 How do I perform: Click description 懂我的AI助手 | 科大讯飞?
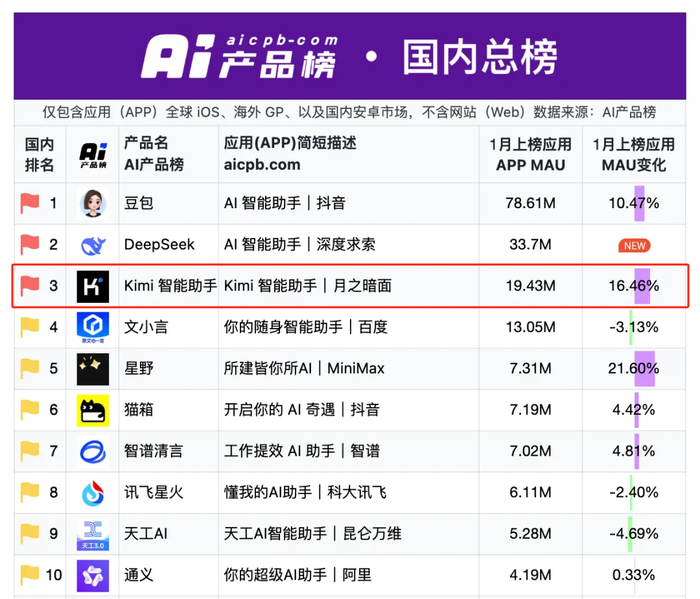pyautogui.click(x=305, y=492)
